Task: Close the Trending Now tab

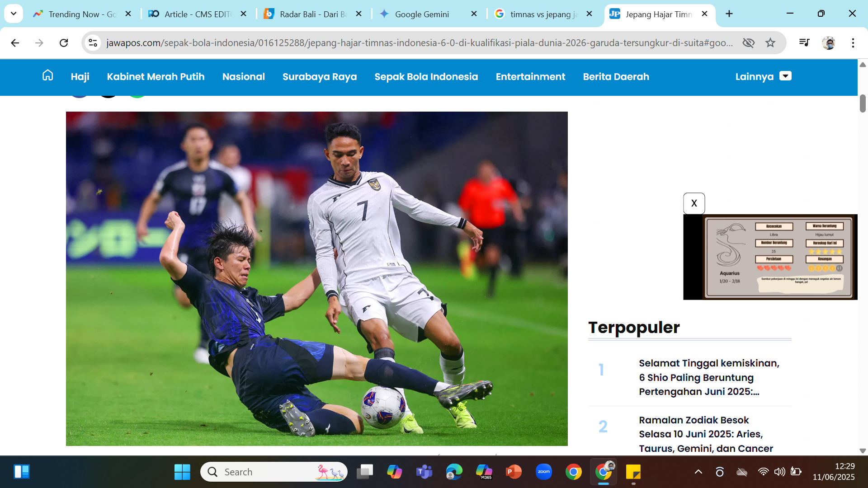Action: coord(128,14)
